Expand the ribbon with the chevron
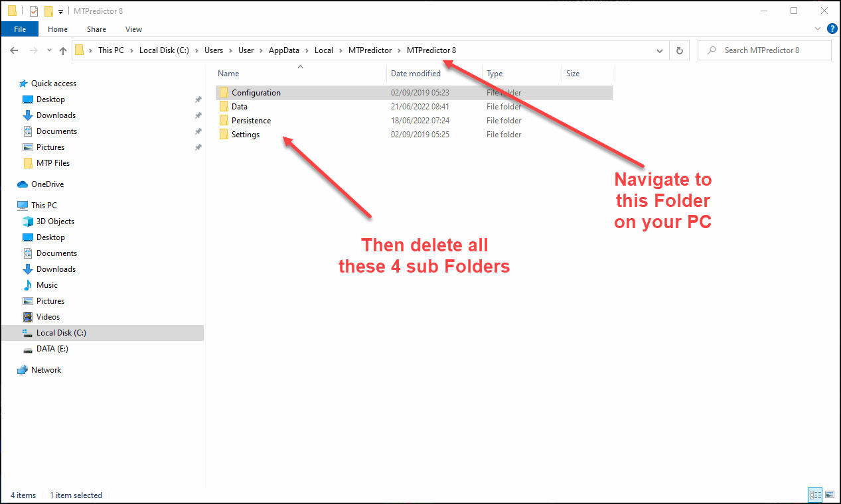The image size is (841, 504). [x=818, y=29]
